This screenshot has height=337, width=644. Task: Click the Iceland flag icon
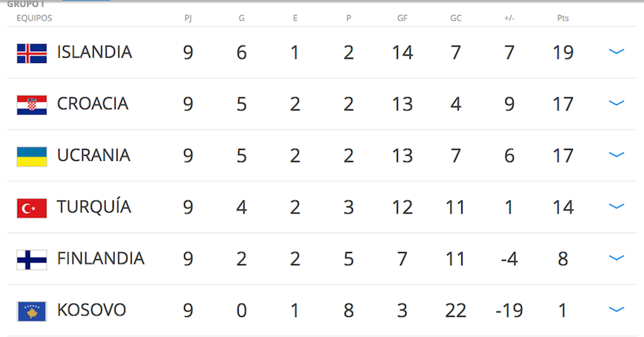[31, 52]
